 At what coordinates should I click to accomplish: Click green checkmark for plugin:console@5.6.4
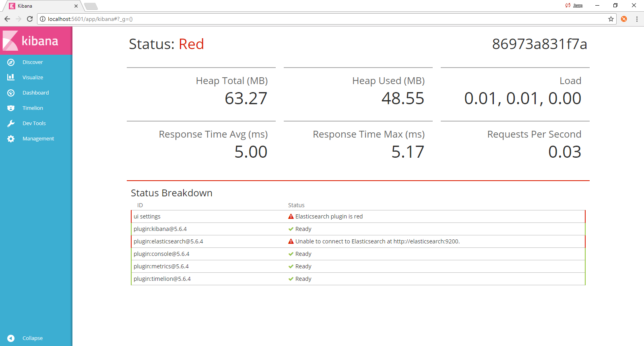(291, 254)
